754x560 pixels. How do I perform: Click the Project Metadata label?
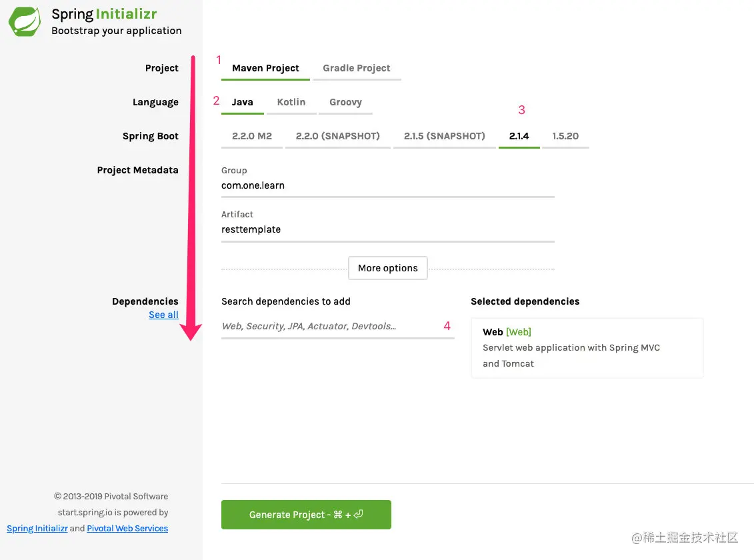click(137, 170)
